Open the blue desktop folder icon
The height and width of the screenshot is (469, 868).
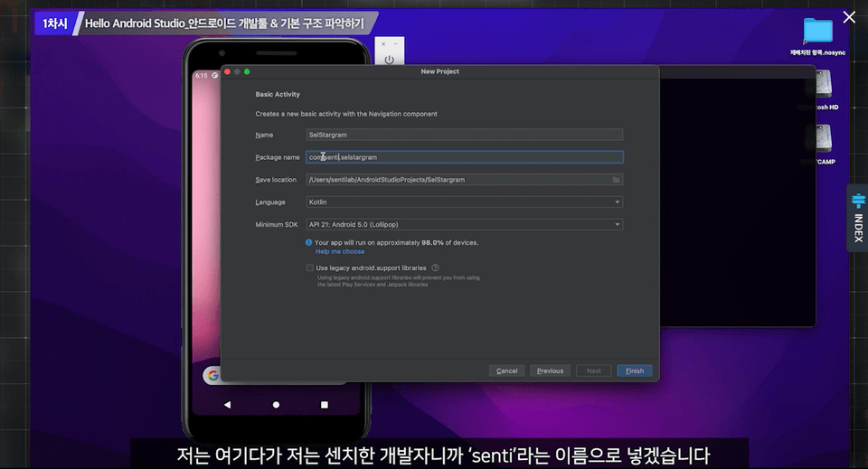coord(817,31)
